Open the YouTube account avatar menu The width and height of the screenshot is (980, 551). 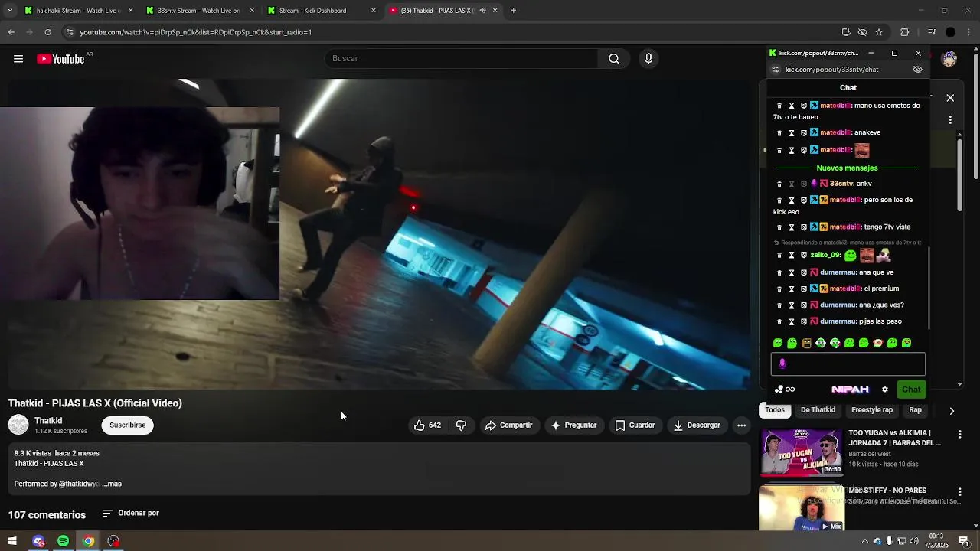[x=949, y=59]
